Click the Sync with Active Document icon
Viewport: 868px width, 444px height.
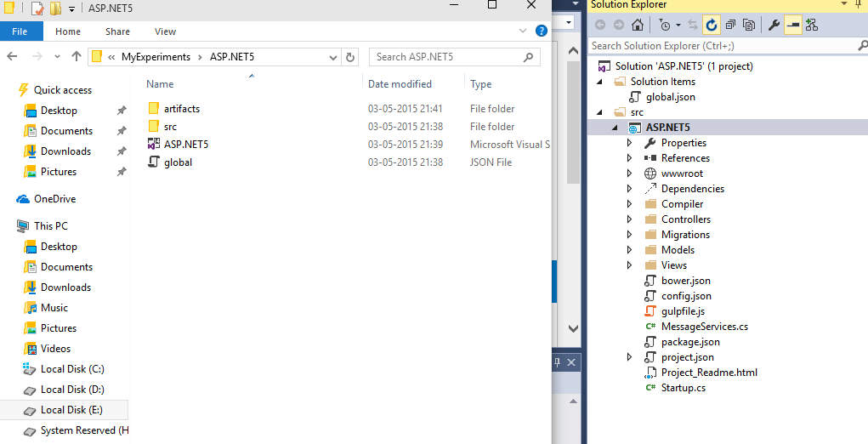coord(693,25)
